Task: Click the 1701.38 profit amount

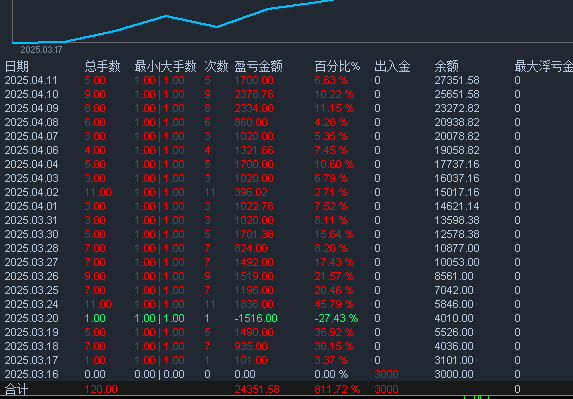Action: point(254,234)
